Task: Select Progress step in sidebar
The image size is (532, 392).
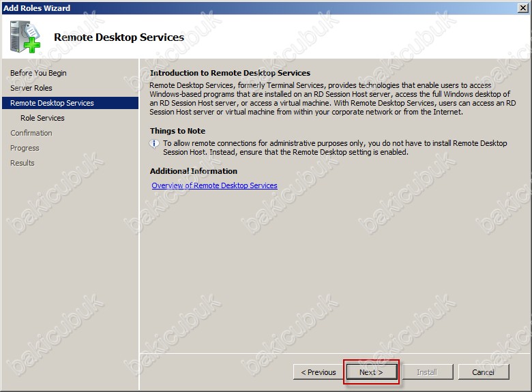Action: coord(25,148)
